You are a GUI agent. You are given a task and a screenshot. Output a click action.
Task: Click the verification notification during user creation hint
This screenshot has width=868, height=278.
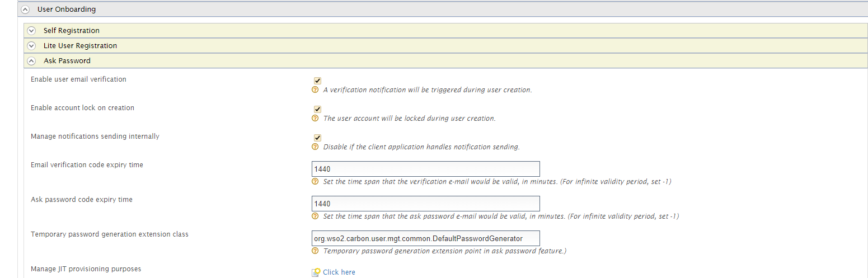428,90
